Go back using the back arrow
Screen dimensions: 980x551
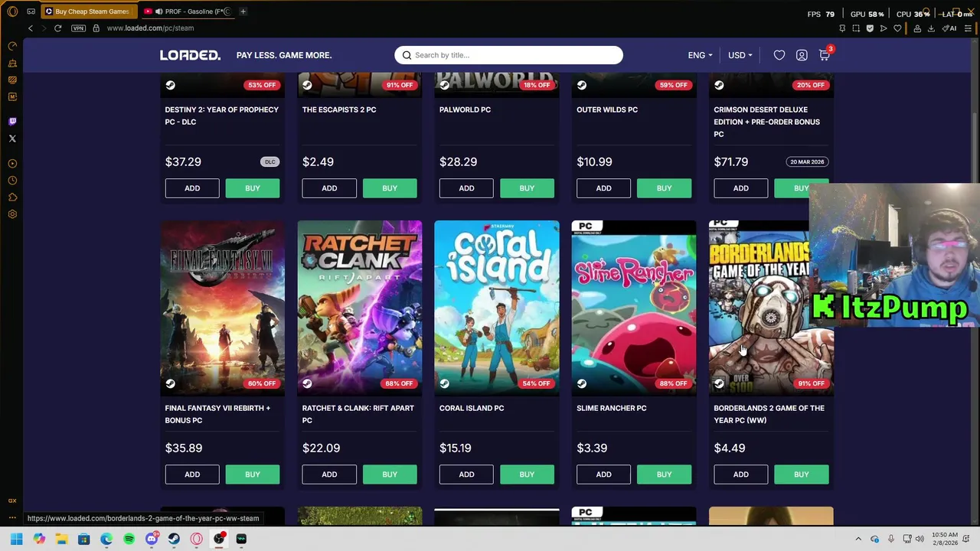coord(31,28)
